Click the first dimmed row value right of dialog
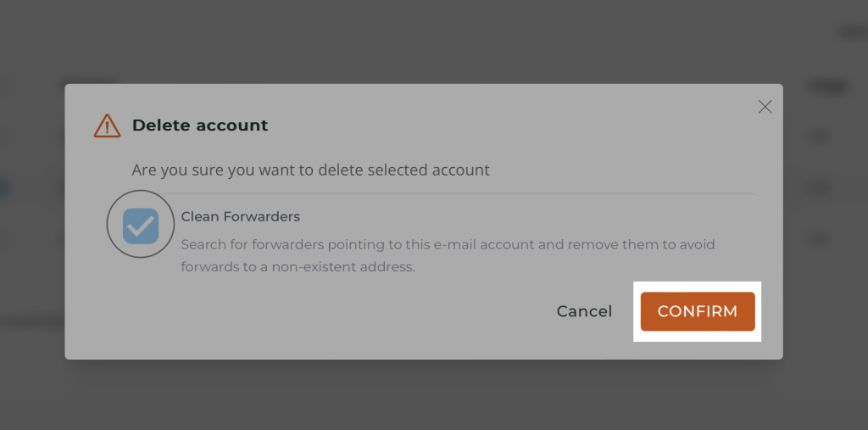This screenshot has width=868, height=430. point(819,136)
